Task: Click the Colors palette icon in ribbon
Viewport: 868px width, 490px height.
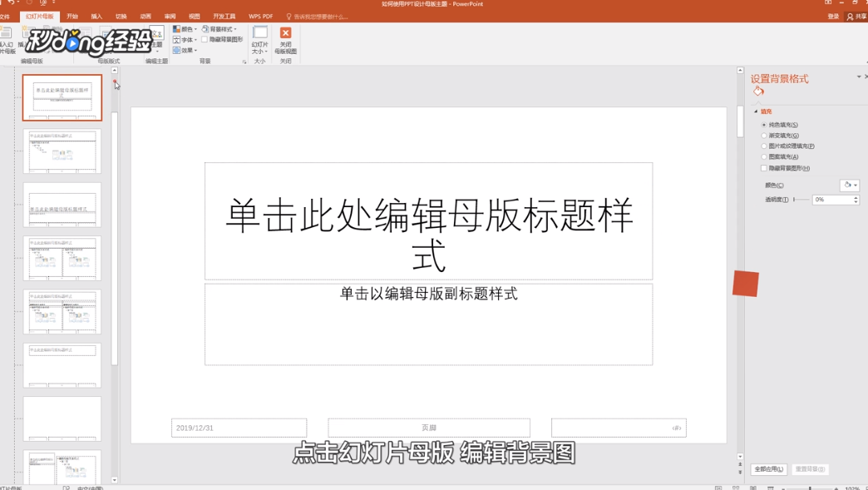Action: pyautogui.click(x=176, y=29)
